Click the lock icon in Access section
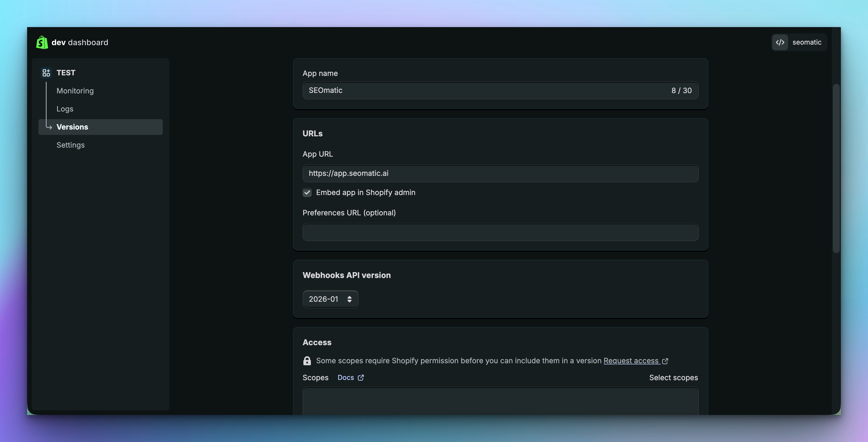868x442 pixels. [x=307, y=360]
